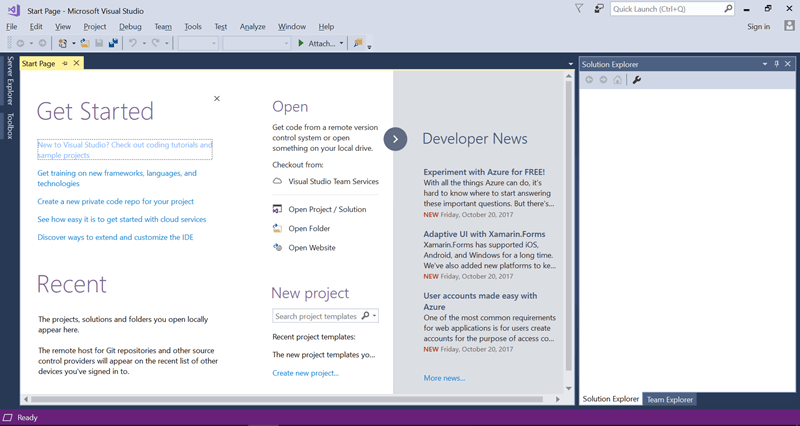This screenshot has width=800, height=426.
Task: Dismiss the Get Started section
Action: click(x=217, y=98)
